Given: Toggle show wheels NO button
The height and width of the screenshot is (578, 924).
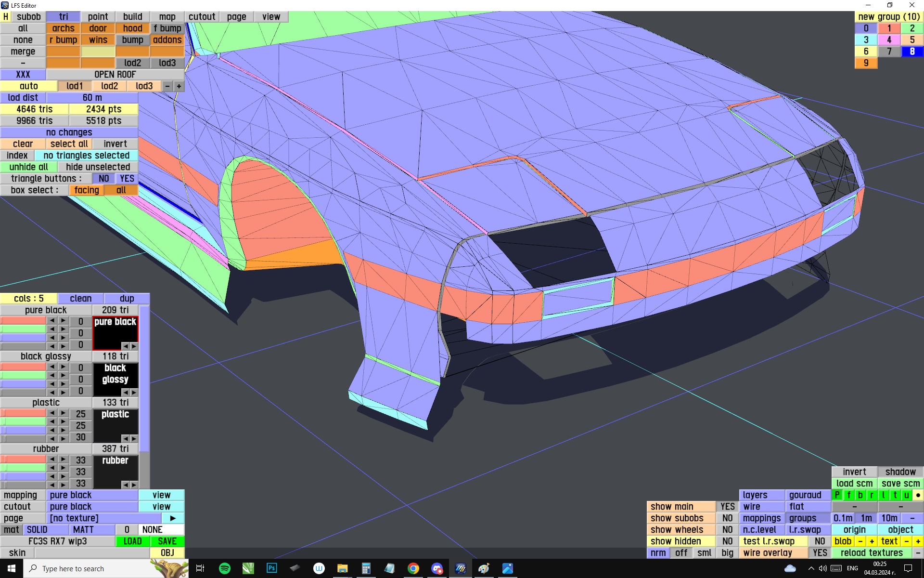Looking at the screenshot, I should point(727,530).
